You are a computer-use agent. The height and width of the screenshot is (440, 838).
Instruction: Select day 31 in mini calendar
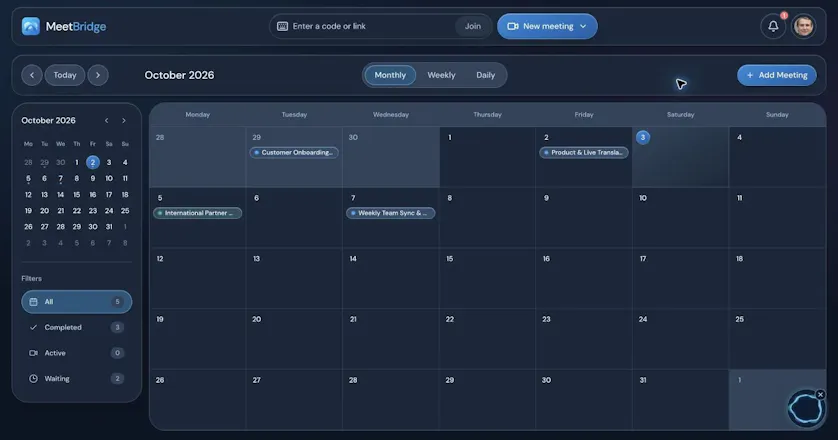109,227
